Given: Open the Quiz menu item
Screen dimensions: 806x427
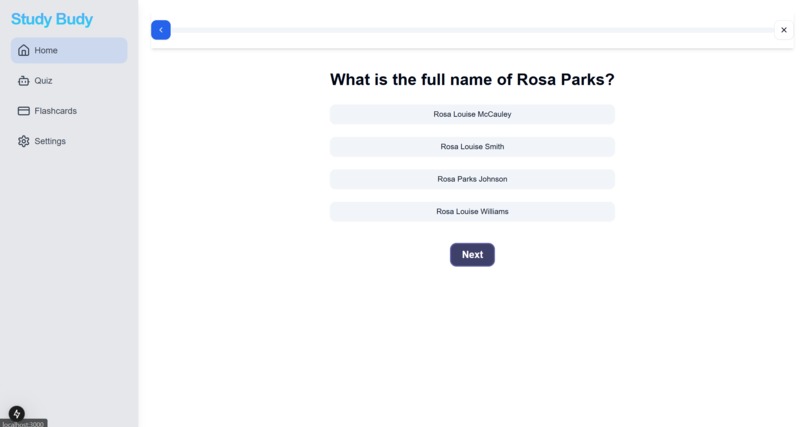Looking at the screenshot, I should 69,81.
